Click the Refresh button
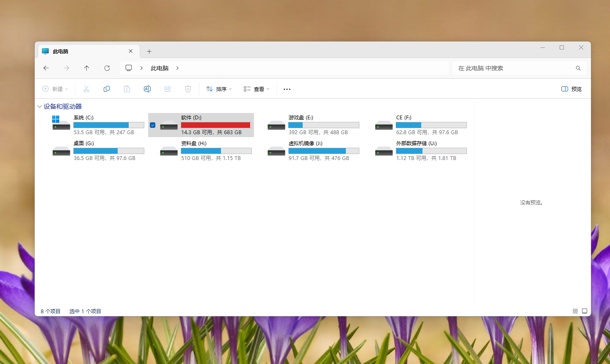 pyautogui.click(x=107, y=68)
